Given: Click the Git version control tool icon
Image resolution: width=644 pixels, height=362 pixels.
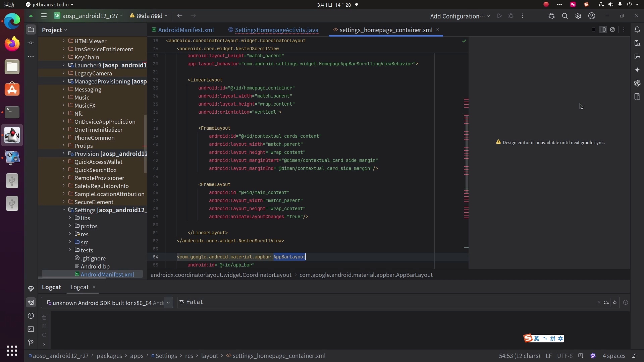Looking at the screenshot, I should tap(31, 343).
